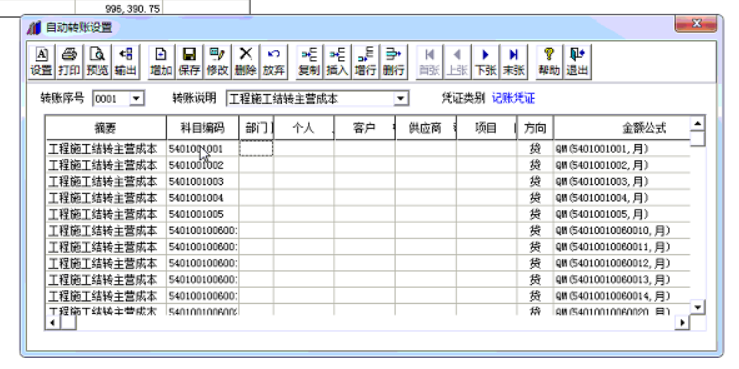Click the 增行 add row icon
Viewport: 739px width, 369px height.
click(x=365, y=61)
